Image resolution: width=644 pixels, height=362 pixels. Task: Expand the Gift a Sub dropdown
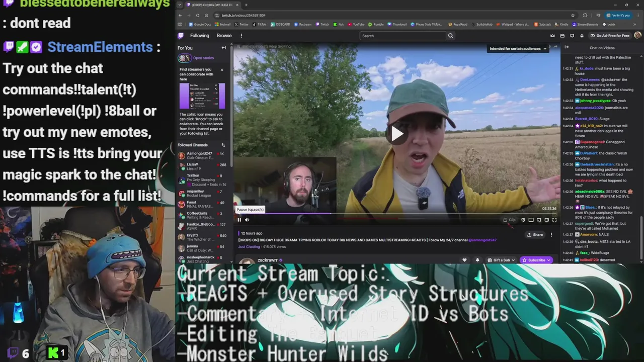pos(501,260)
